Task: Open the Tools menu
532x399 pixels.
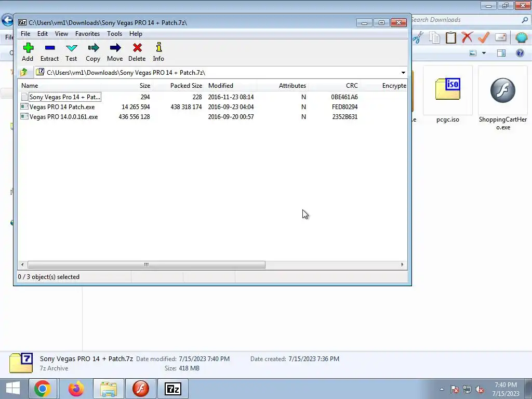Action: [x=114, y=34]
